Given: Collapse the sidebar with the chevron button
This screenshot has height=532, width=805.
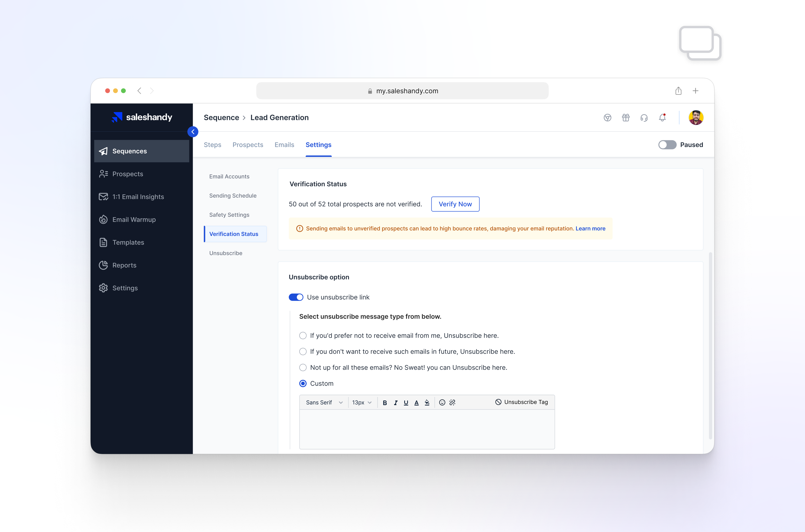Looking at the screenshot, I should (x=193, y=132).
